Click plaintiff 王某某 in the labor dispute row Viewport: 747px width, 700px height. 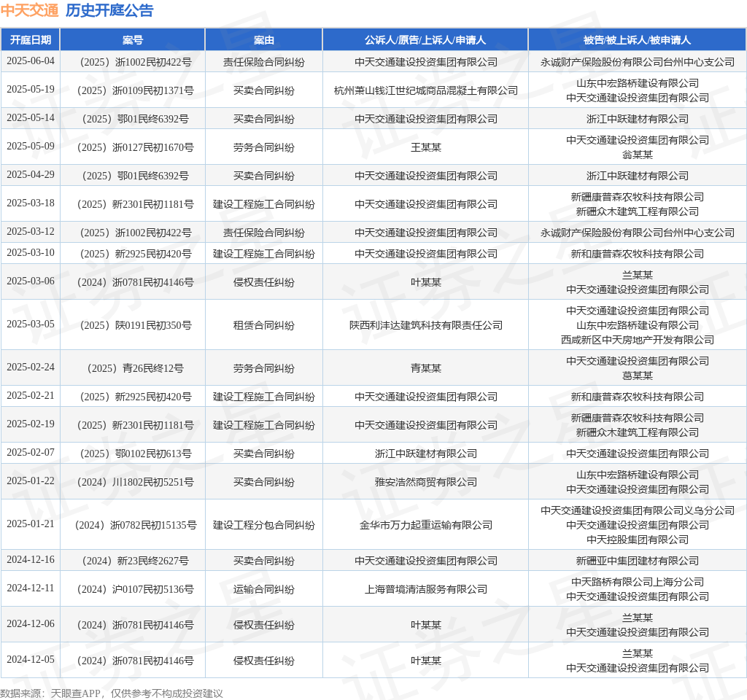(x=425, y=147)
